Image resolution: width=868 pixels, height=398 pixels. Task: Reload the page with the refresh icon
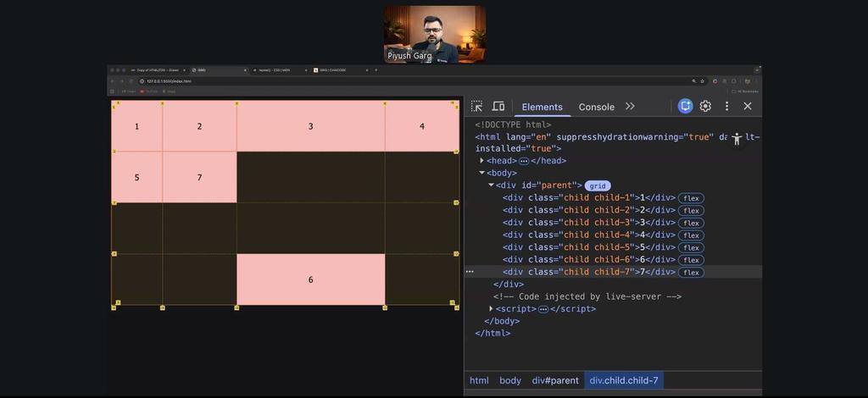point(131,81)
